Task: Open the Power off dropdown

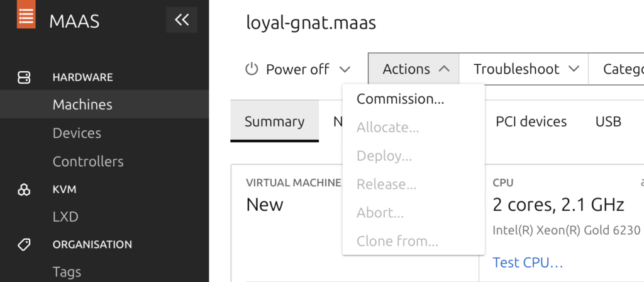Action: point(297,69)
